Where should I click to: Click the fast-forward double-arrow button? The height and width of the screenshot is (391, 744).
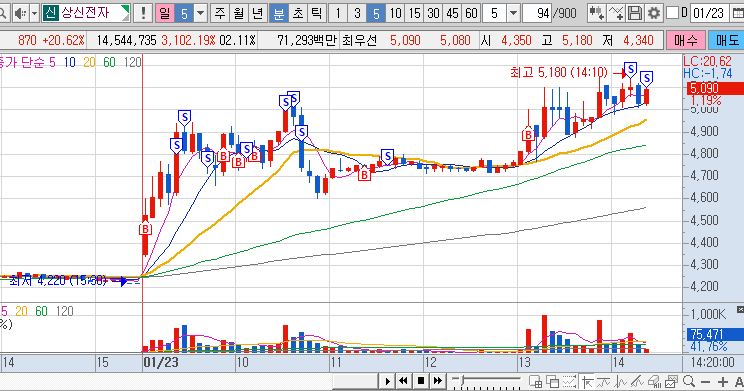pos(437,381)
